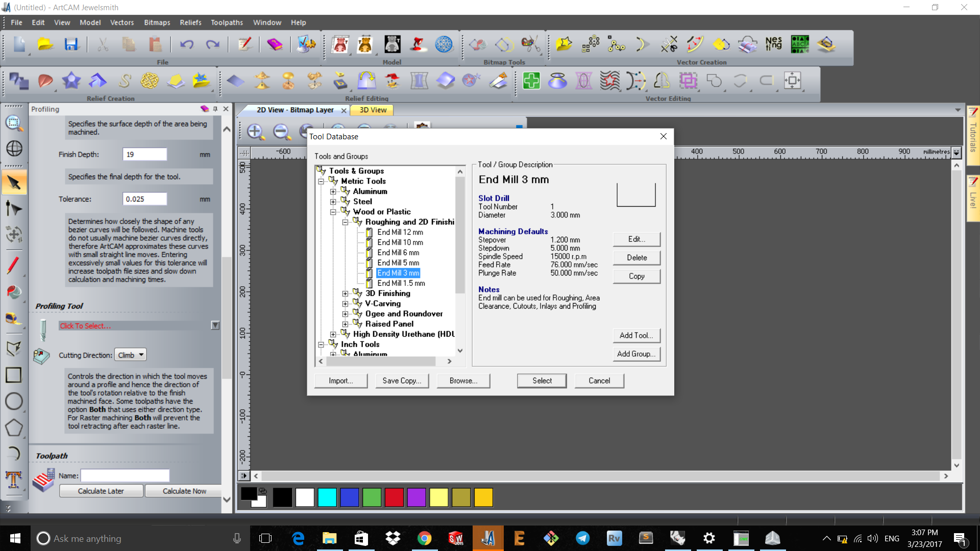
Task: Open the Reliefs menu
Action: (x=190, y=22)
